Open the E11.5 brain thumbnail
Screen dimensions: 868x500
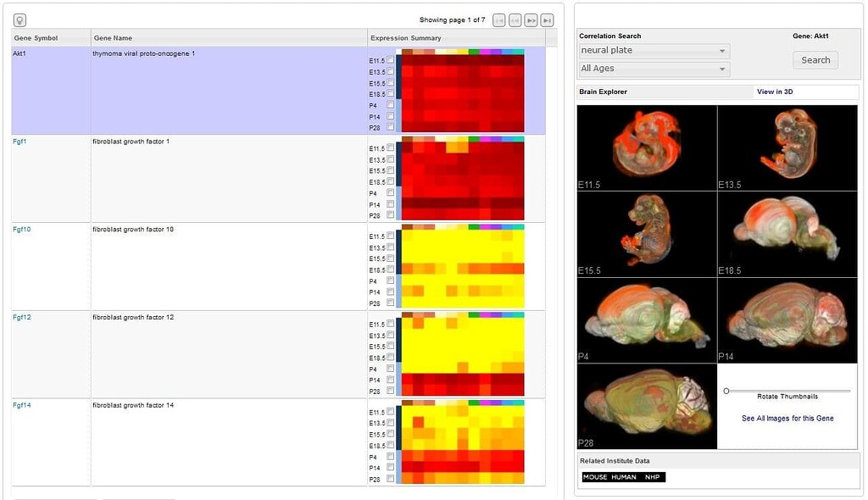[x=647, y=147]
